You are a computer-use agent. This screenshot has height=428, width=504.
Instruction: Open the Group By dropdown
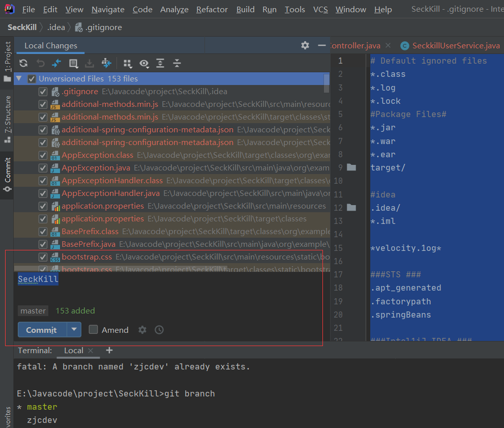[128, 64]
